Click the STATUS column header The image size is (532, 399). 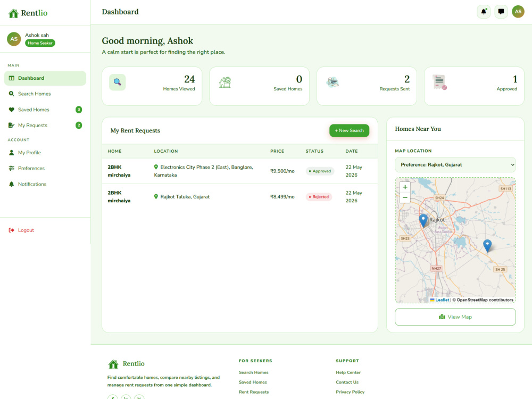314,151
